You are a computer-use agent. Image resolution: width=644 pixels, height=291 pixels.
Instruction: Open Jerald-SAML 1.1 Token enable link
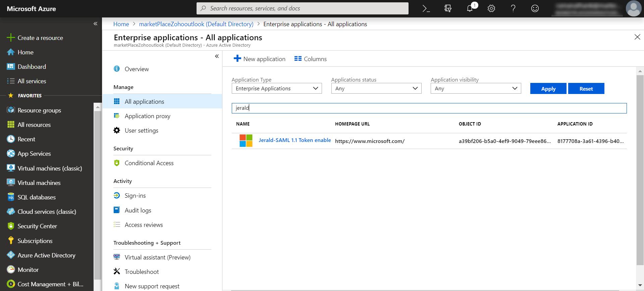click(294, 140)
